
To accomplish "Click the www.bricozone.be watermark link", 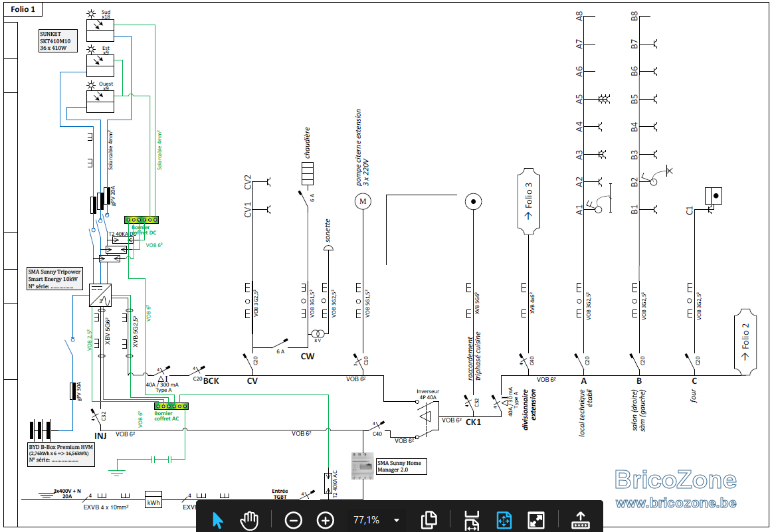I will (x=676, y=503).
